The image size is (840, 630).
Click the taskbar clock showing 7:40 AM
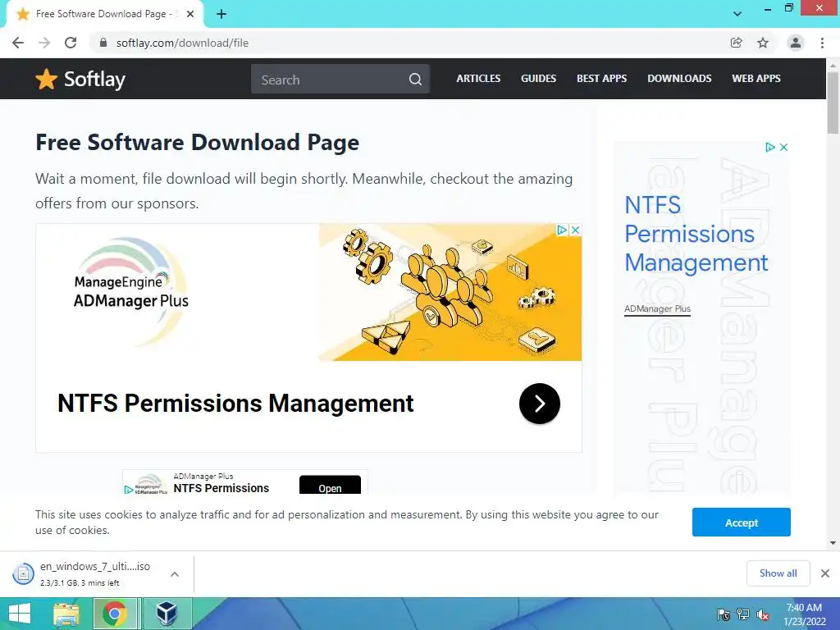(804, 614)
